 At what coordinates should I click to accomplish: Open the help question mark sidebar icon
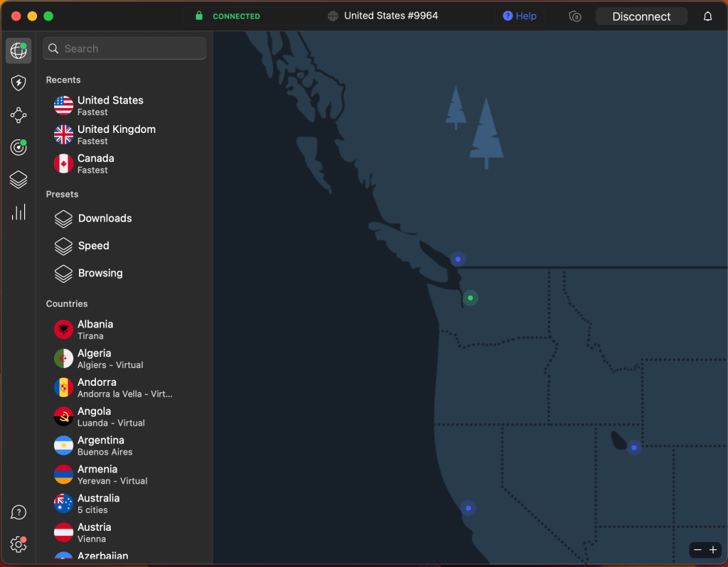(18, 512)
